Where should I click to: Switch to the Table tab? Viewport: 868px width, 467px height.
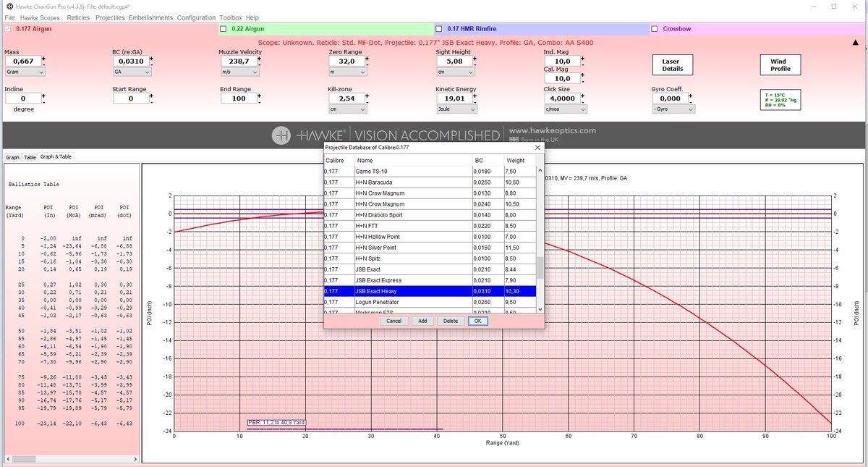tap(30, 156)
